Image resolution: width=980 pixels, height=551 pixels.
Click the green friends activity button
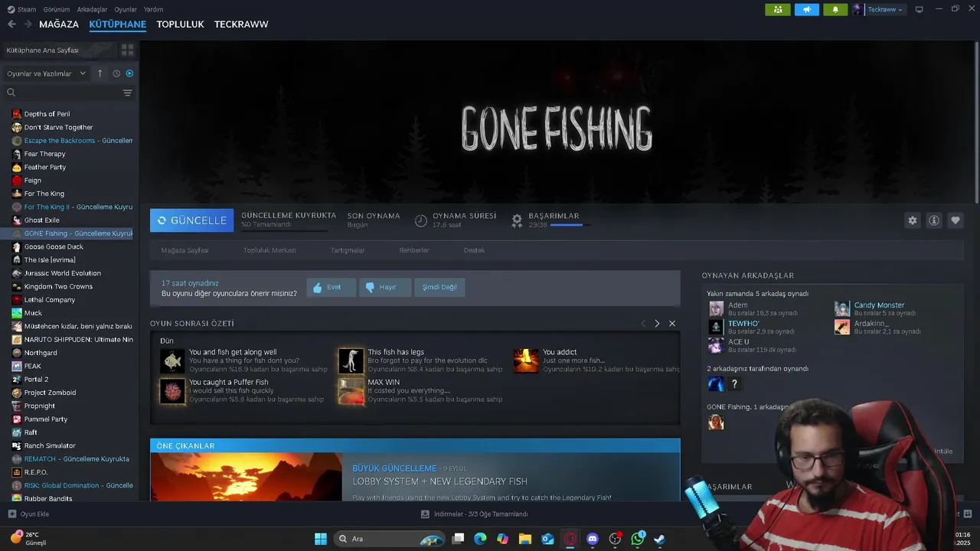pyautogui.click(x=777, y=9)
